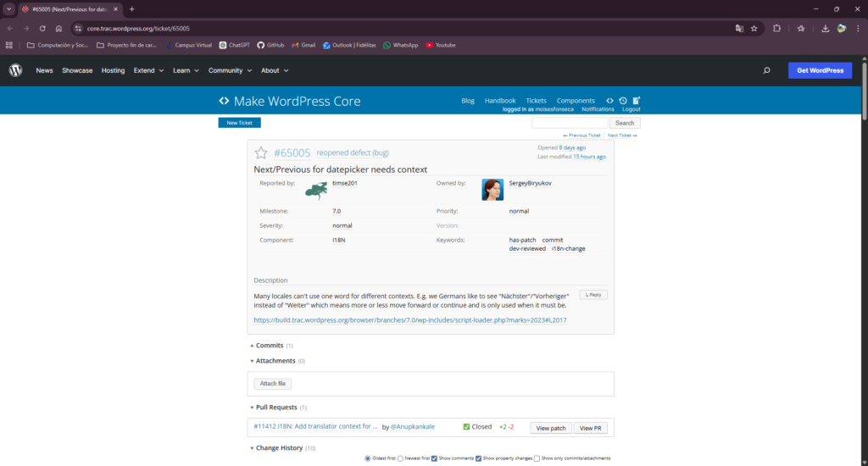Viewport: 868px width, 466px height.
Task: Click the browser back arrow
Action: 10,28
